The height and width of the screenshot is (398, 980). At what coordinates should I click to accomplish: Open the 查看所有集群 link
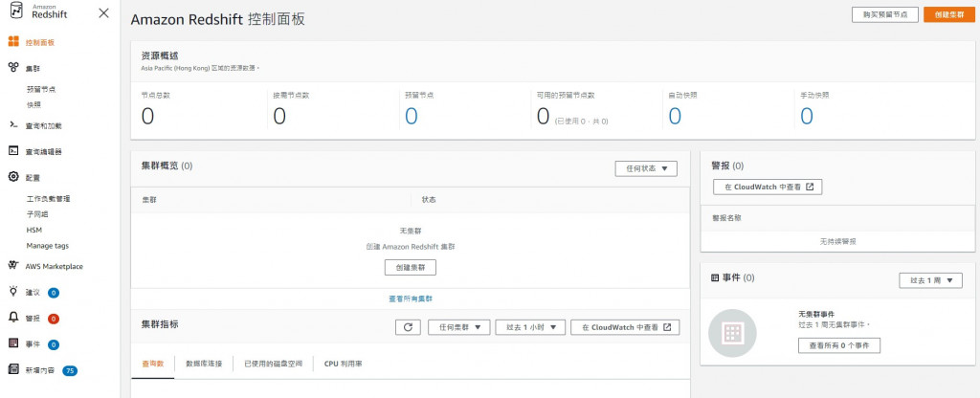411,298
